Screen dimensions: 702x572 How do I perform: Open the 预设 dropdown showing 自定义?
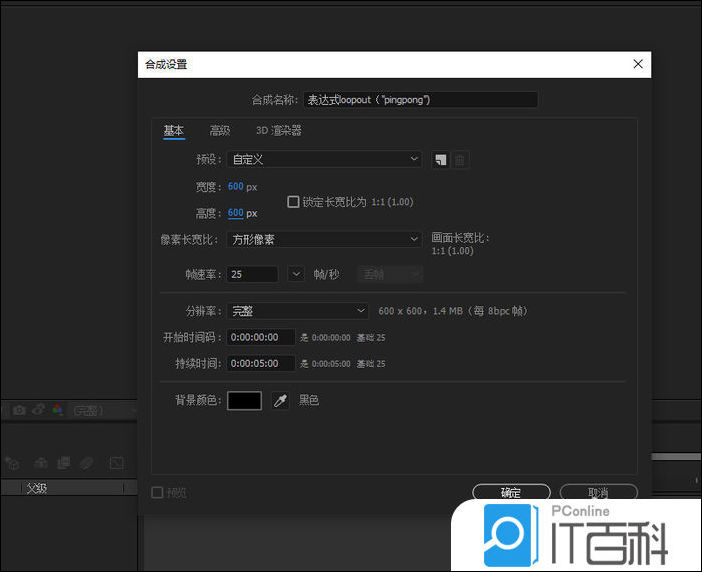pos(324,159)
